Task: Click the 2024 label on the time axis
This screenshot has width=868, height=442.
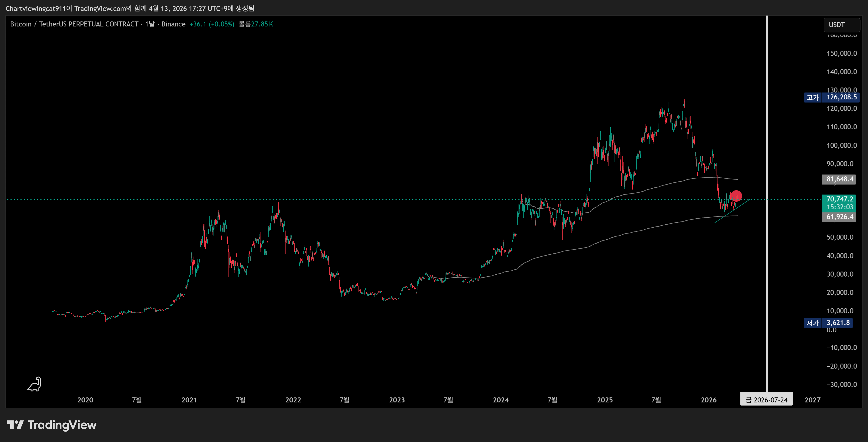Action: coord(501,400)
